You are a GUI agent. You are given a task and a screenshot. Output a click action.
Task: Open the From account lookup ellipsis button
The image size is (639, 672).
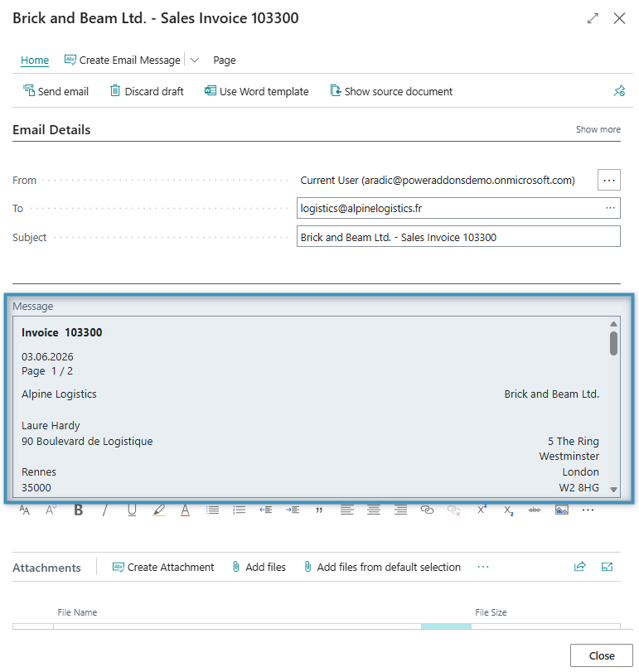609,180
